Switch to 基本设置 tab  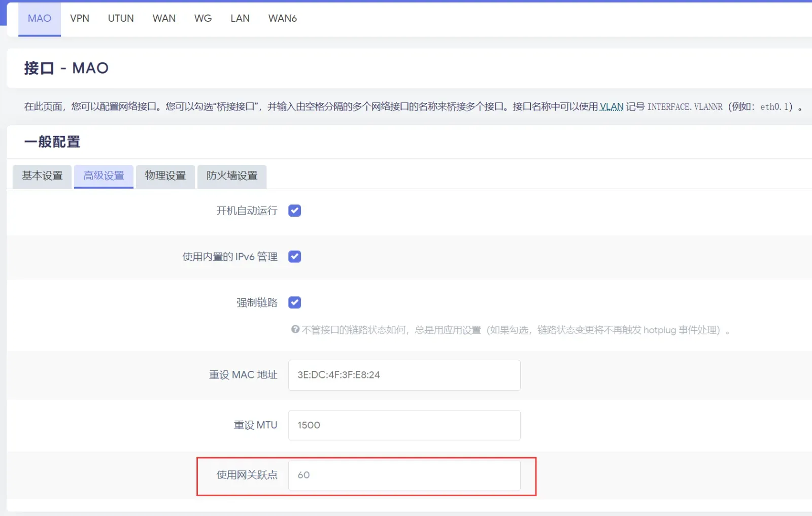42,176
